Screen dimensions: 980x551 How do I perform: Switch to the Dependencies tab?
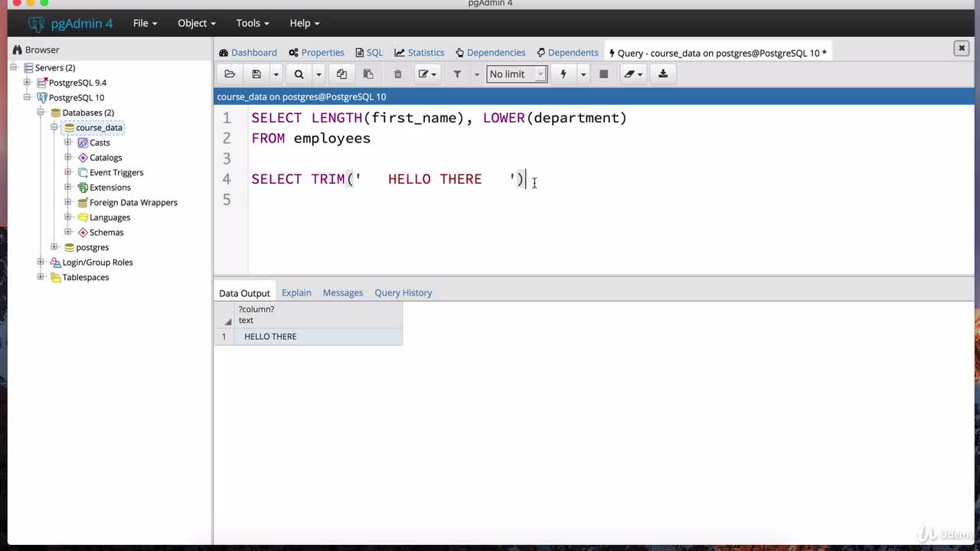pyautogui.click(x=490, y=53)
